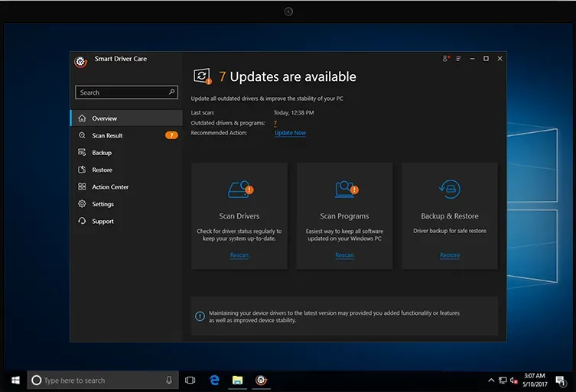Viewport: 576px width, 392px height.
Task: Click the "Last scan" time Today, 12:38 PM
Action: tap(294, 112)
